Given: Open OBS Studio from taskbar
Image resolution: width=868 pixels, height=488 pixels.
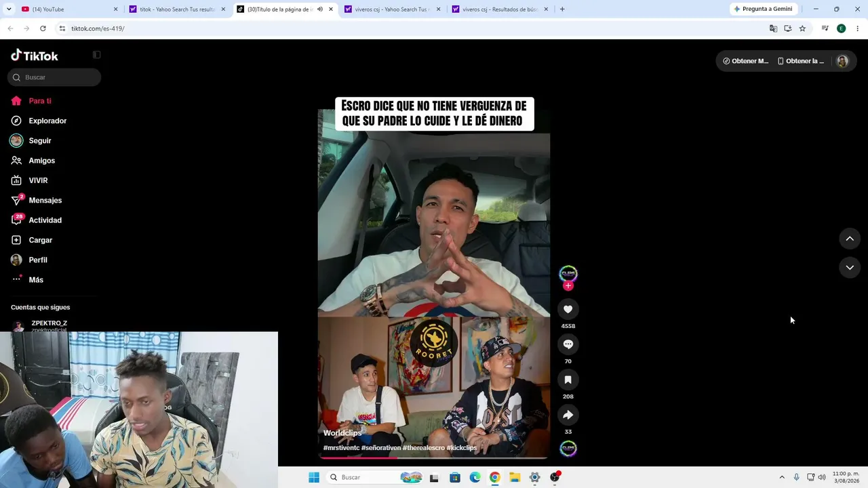Looking at the screenshot, I should [555, 477].
